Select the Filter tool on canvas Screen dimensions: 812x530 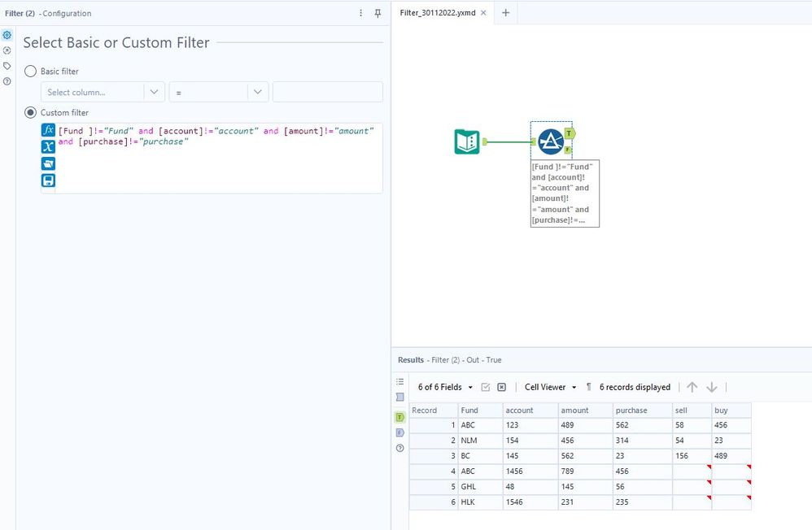click(x=551, y=141)
